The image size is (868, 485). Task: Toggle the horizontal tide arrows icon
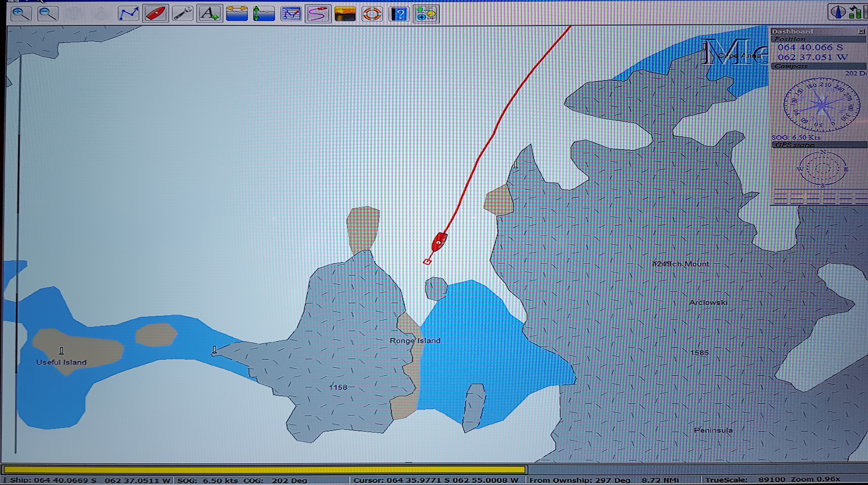coord(237,14)
